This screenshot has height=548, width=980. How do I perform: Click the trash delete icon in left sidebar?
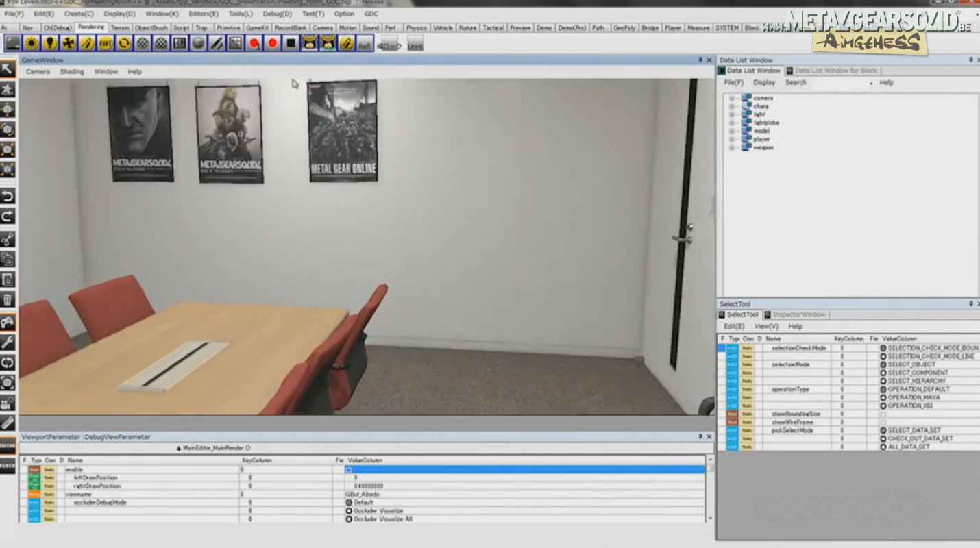8,299
